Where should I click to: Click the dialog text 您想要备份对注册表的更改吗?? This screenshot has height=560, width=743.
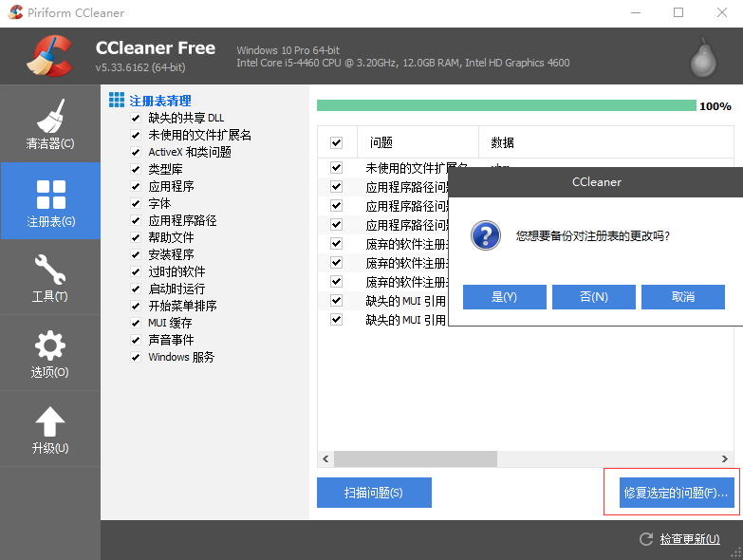point(593,236)
